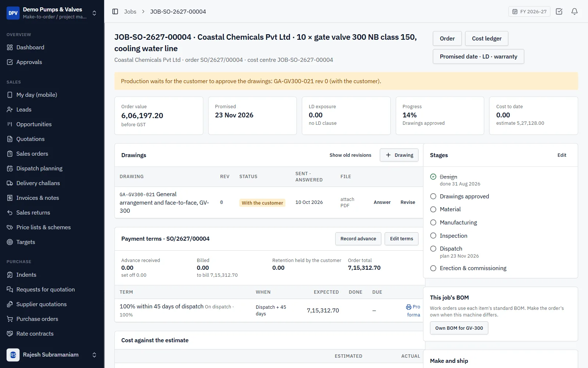The width and height of the screenshot is (588, 368).
Task: Open the tasks checkbox icon in header
Action: pyautogui.click(x=559, y=11)
